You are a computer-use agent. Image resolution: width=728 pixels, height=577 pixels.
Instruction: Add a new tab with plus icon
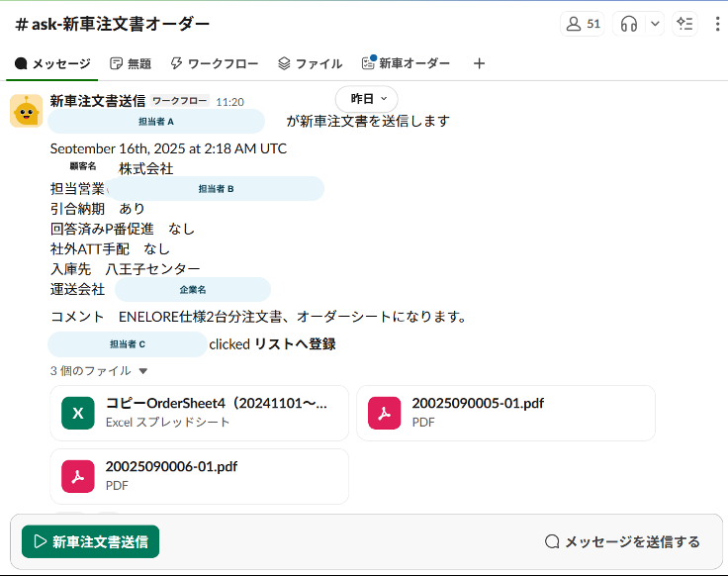coord(480,63)
